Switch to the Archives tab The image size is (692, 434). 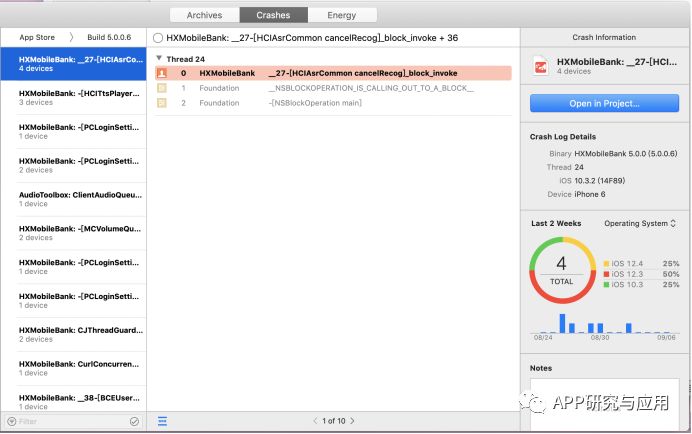204,15
